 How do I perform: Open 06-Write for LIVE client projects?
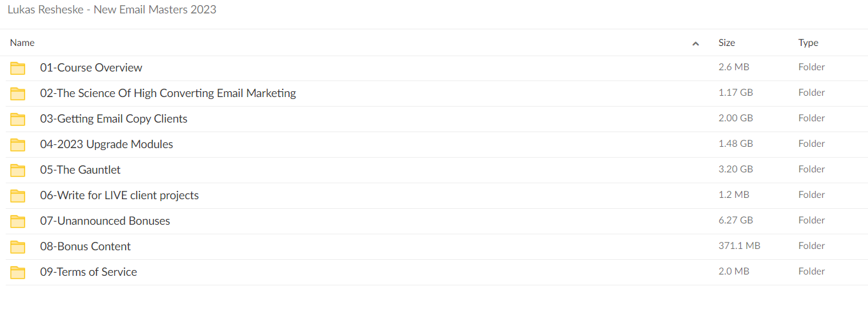click(119, 195)
